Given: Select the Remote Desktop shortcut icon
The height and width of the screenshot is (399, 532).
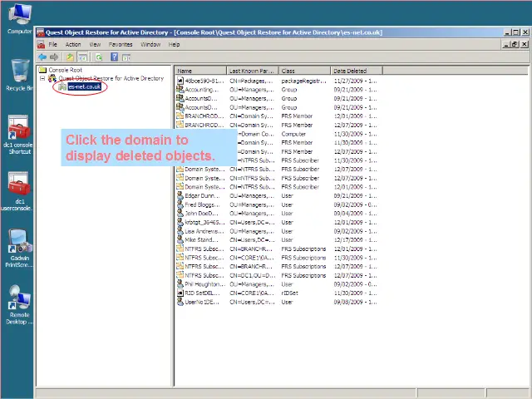Looking at the screenshot, I should coord(19,305).
